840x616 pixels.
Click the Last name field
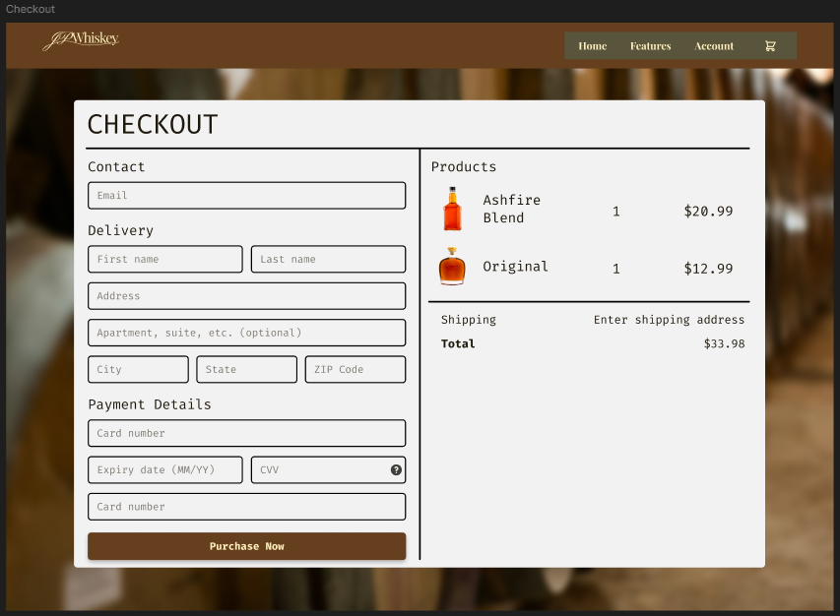point(328,259)
